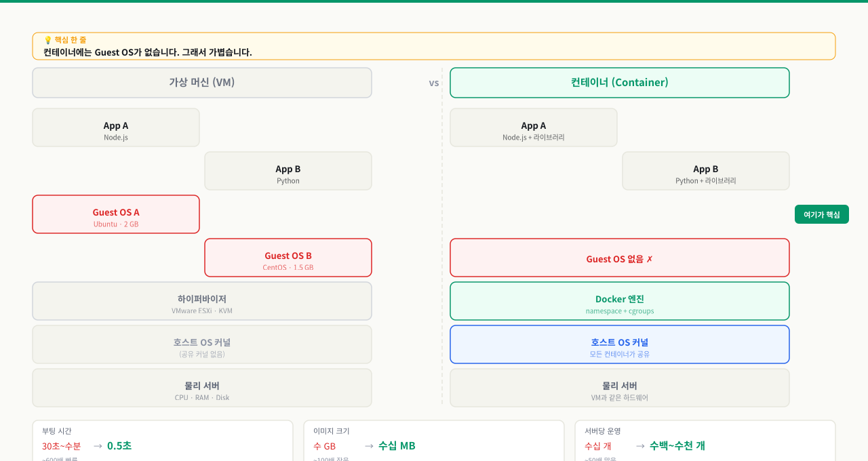
Task: Click container App A Node.js + 라이브러리 box
Action: (534, 127)
